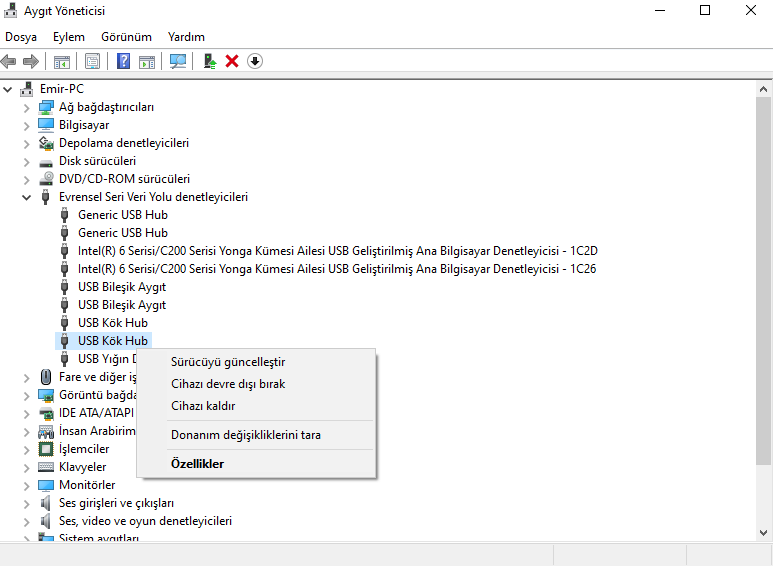Choose Sürücüyü güncelleştir from context menu
773x566 pixels.
pyautogui.click(x=228, y=362)
